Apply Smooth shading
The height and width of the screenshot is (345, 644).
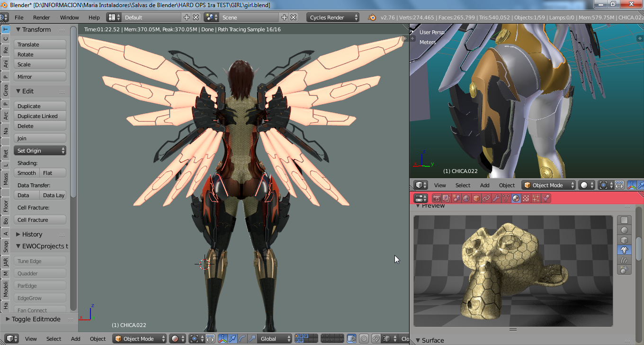coord(27,173)
